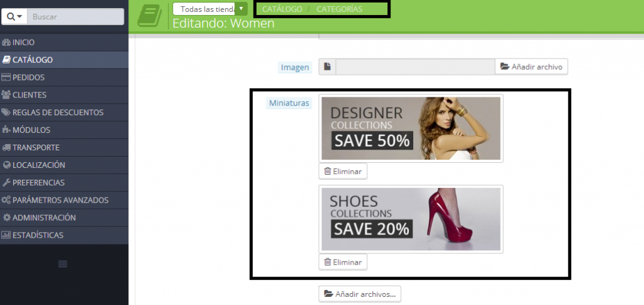644x305 pixels.
Task: Click the collapse sidebar hamburger icon
Action: coord(63,264)
